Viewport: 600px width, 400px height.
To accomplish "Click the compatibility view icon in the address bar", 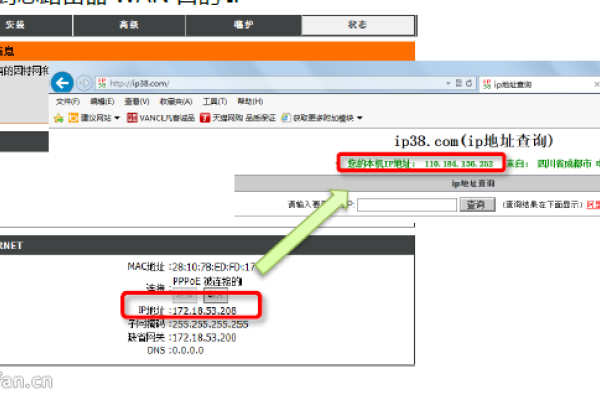I will pyautogui.click(x=459, y=83).
